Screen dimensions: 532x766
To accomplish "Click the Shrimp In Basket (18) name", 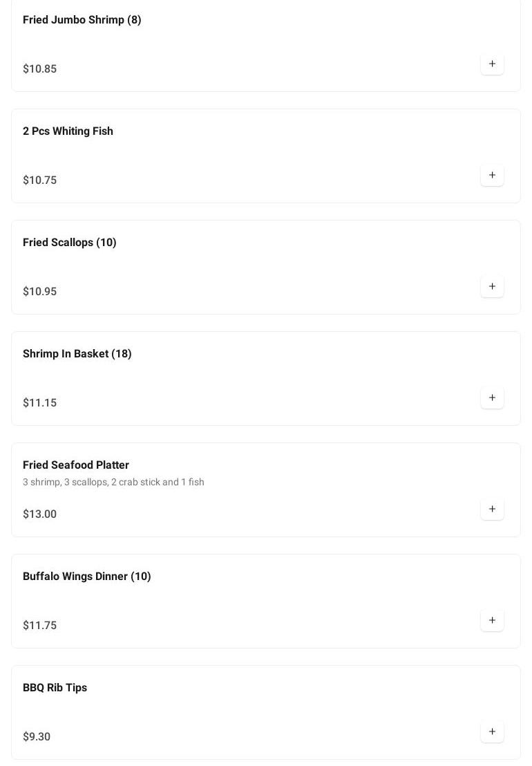I will [77, 354].
